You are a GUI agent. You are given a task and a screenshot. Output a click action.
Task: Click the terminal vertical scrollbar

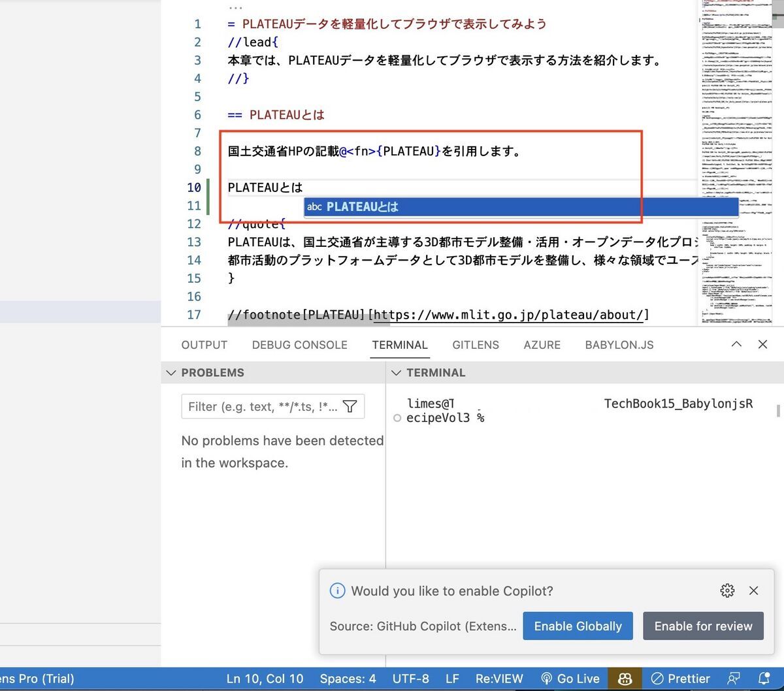coord(777,411)
